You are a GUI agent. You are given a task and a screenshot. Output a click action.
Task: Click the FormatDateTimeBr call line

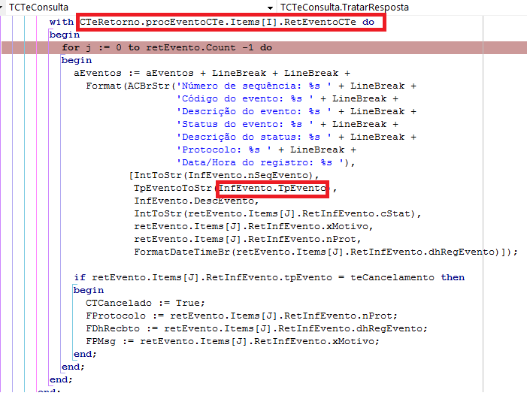(x=326, y=252)
